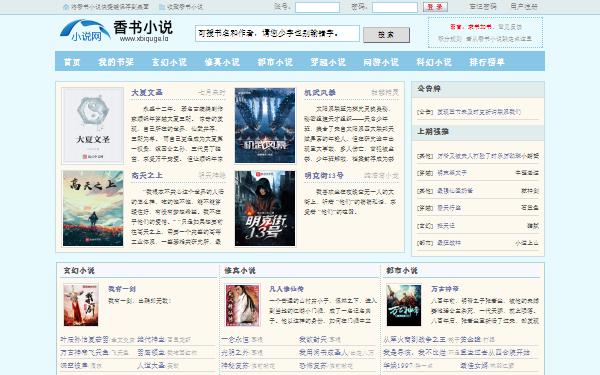The height and width of the screenshot is (375, 600).
Task: Click the 香书小说 site logo
Action: click(x=116, y=31)
